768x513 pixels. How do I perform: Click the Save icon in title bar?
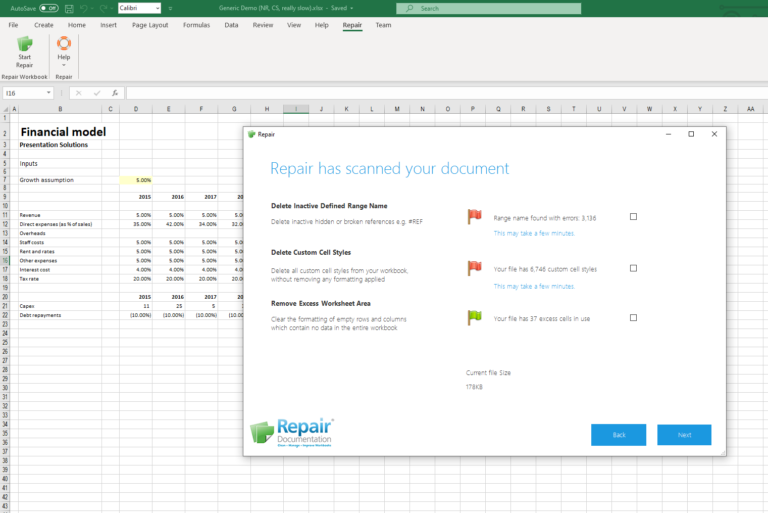click(70, 8)
